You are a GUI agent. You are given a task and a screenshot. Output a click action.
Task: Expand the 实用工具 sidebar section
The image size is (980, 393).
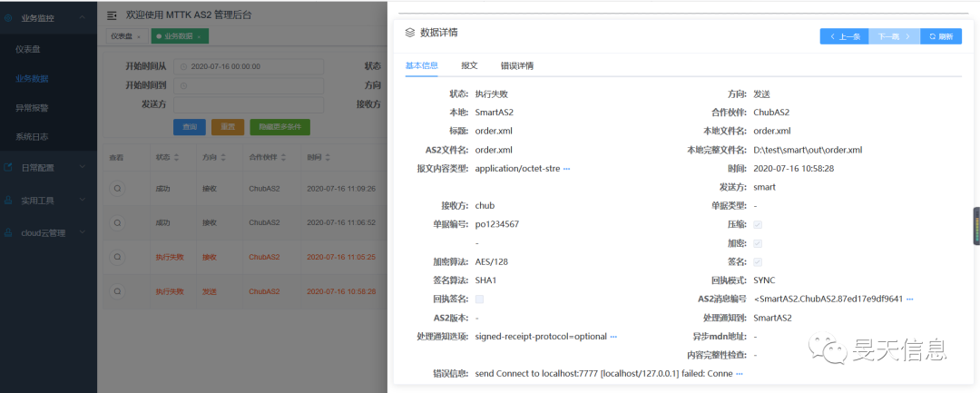82,201
